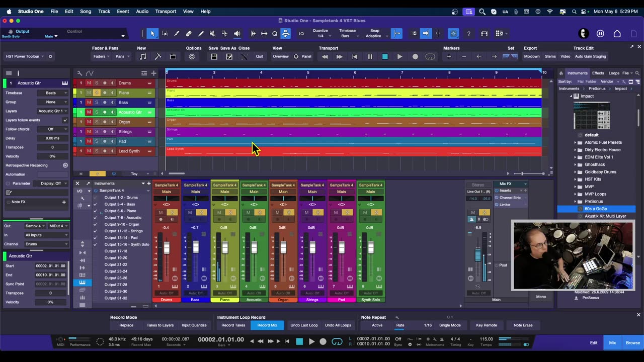Select the Eraser tool
The height and width of the screenshot is (362, 644).
click(x=189, y=34)
